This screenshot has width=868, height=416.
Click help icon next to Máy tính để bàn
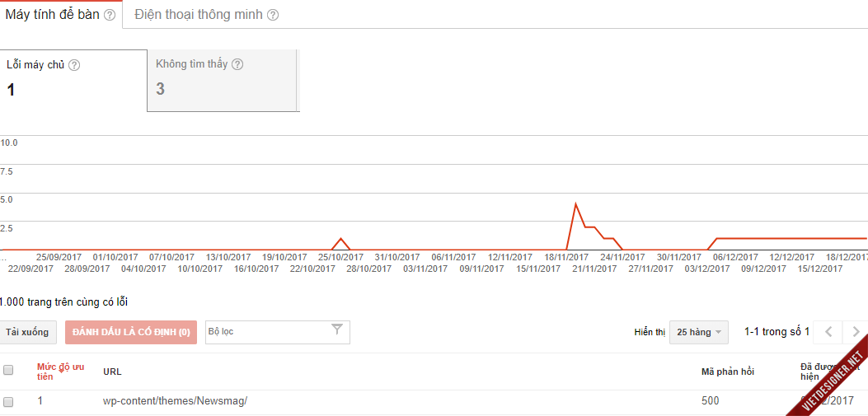point(110,16)
